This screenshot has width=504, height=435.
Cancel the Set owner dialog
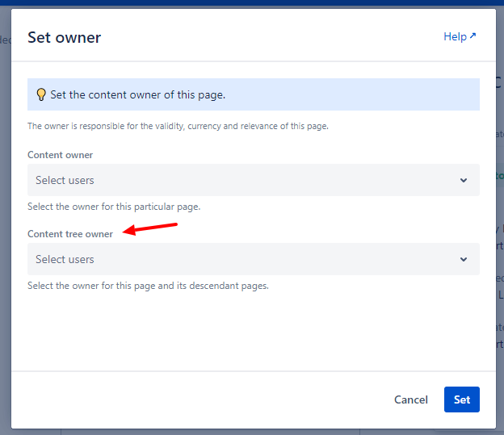coord(411,399)
